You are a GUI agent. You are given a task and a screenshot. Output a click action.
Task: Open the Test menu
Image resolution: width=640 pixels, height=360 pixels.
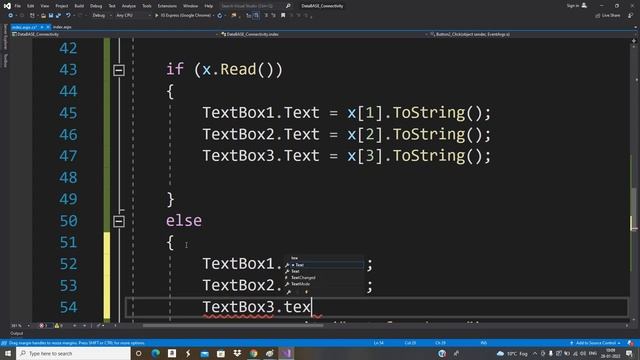tap(112, 6)
